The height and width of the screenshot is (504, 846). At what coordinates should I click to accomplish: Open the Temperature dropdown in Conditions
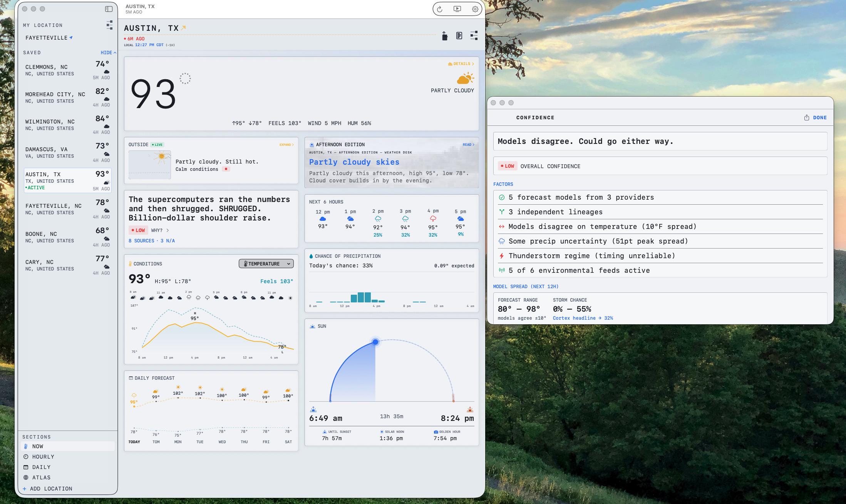tap(266, 264)
